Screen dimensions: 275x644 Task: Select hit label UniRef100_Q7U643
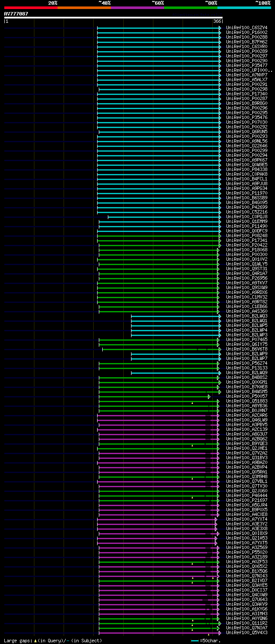coord(247,599)
